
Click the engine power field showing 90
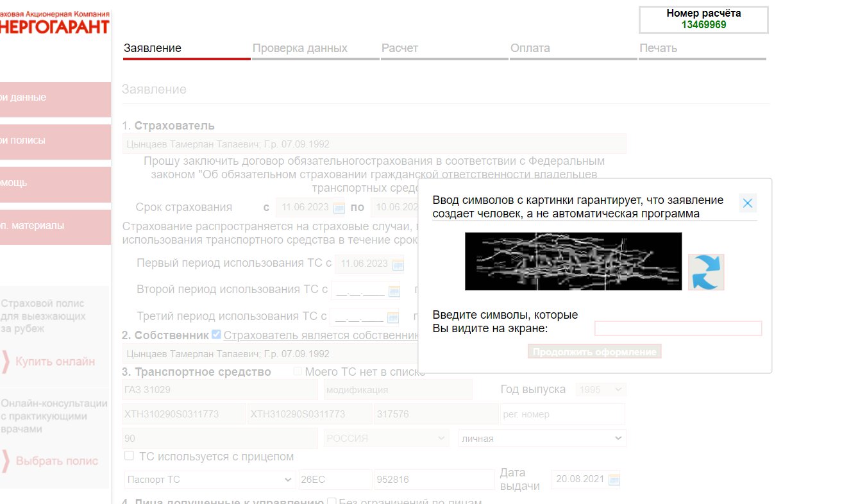click(220, 439)
